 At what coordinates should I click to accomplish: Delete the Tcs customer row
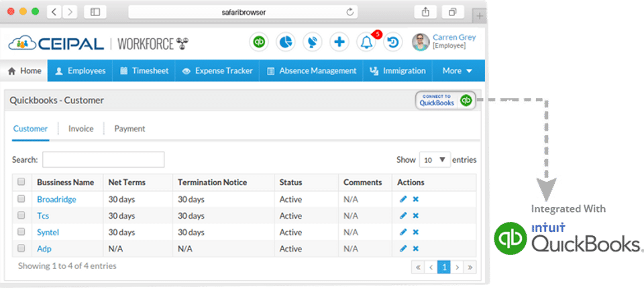416,215
